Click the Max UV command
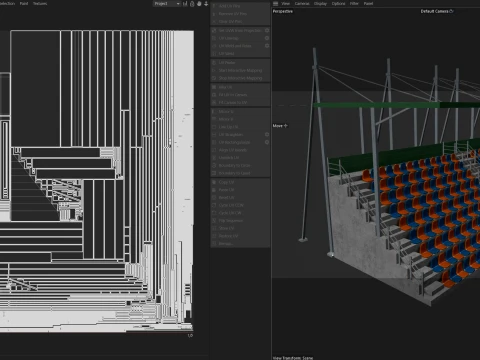 [x=240, y=87]
